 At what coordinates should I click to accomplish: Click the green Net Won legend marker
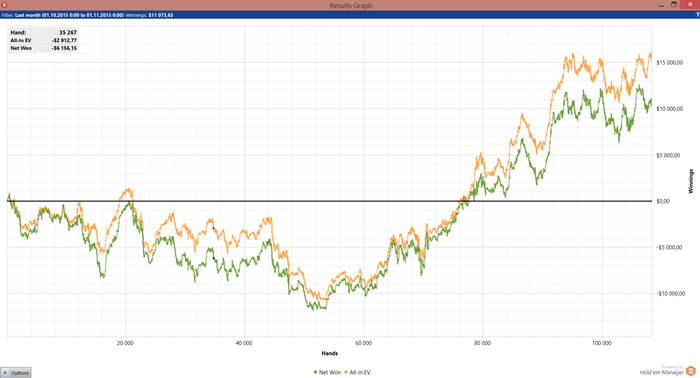tap(316, 372)
